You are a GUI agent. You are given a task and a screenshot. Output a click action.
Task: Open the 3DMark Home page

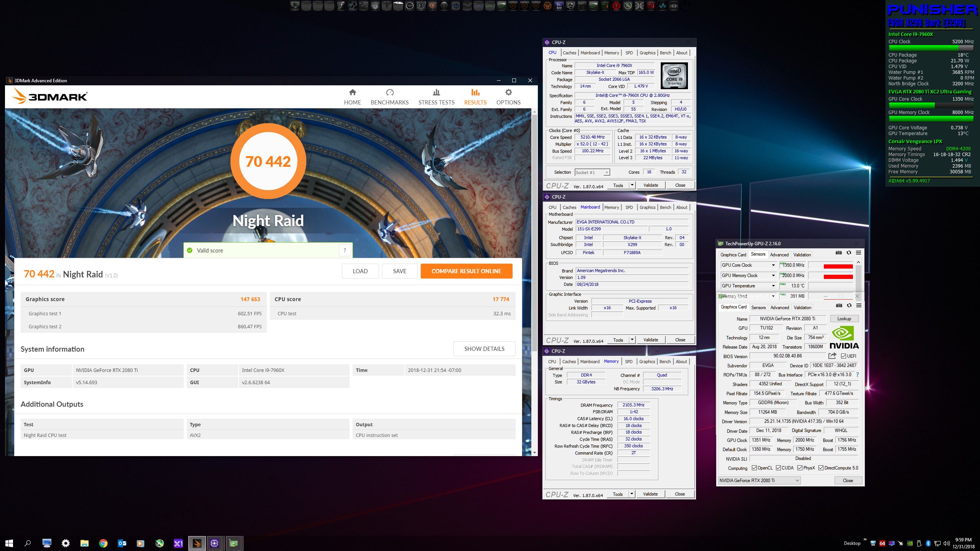[x=352, y=97]
